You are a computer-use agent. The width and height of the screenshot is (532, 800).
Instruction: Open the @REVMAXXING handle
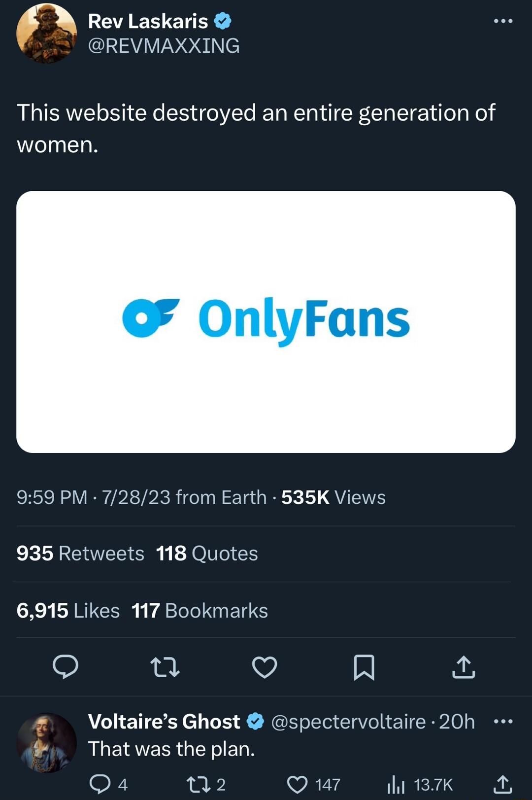click(164, 46)
